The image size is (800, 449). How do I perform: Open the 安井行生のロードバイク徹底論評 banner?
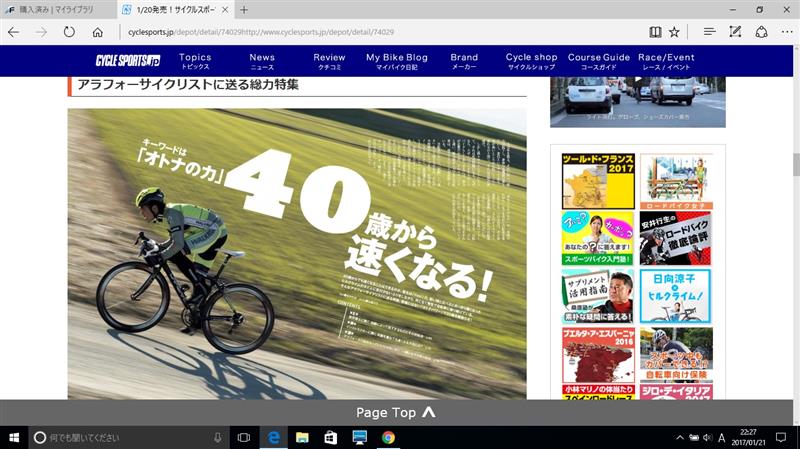click(676, 238)
